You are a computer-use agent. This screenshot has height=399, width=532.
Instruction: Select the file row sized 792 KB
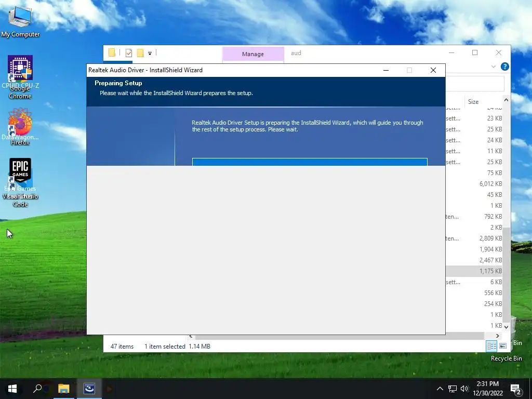(474, 217)
